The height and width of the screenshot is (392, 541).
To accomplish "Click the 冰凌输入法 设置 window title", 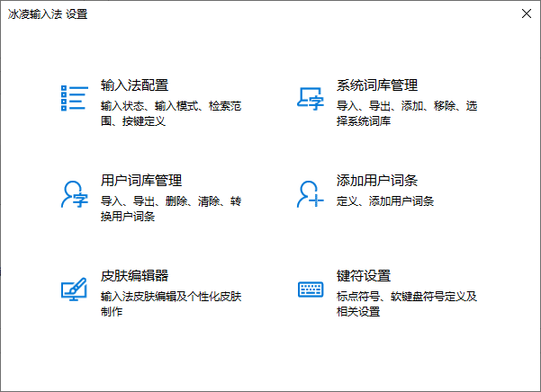I will 48,14.
